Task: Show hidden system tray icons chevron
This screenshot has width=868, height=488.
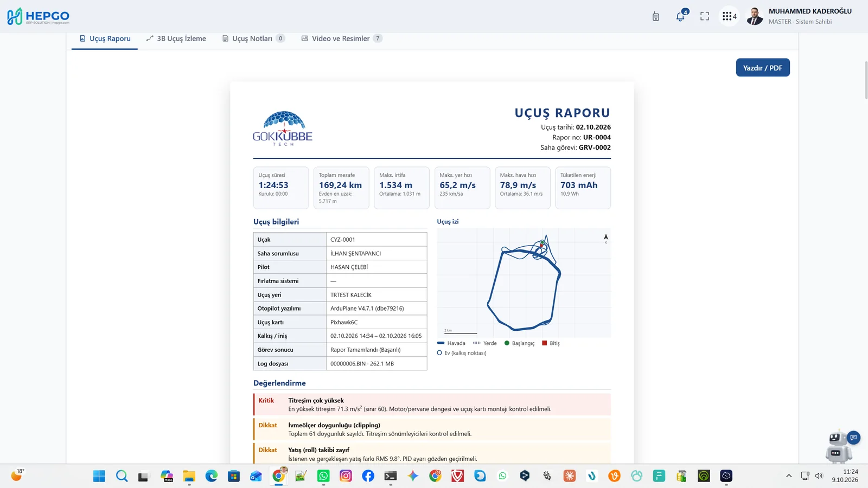Action: pyautogui.click(x=789, y=476)
